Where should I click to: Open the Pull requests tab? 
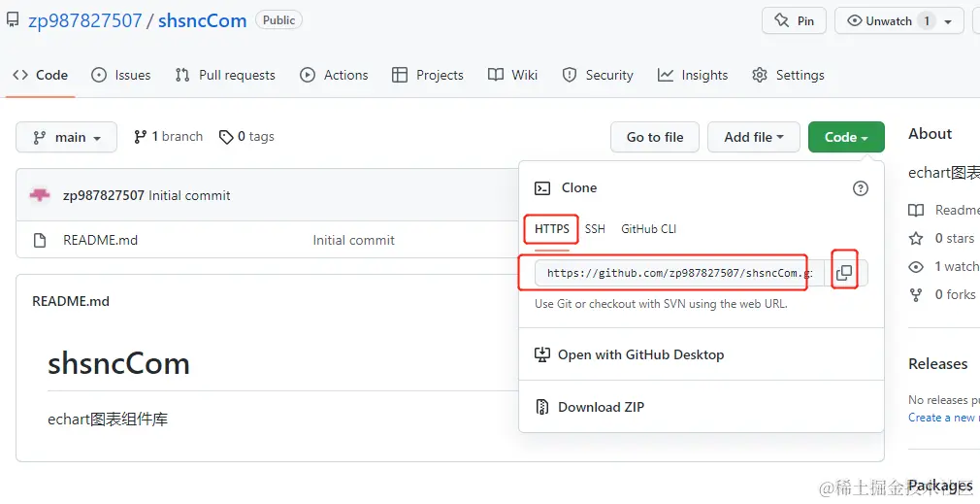point(225,75)
